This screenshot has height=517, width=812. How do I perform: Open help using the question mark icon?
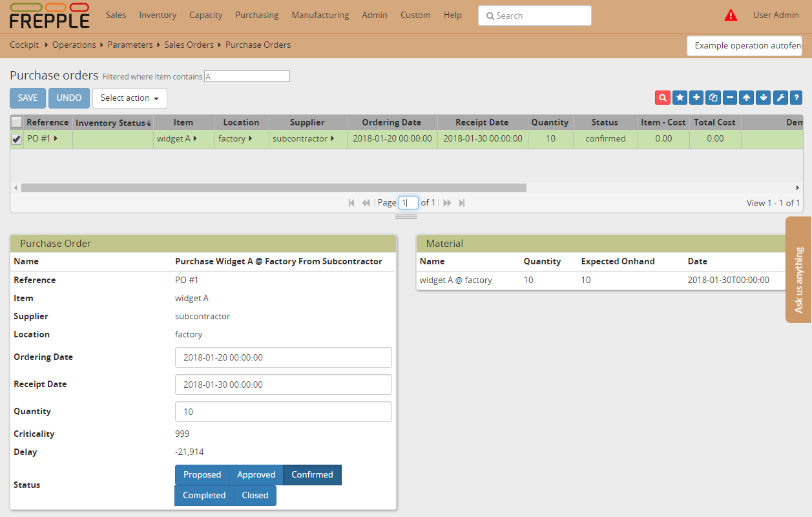[x=796, y=97]
